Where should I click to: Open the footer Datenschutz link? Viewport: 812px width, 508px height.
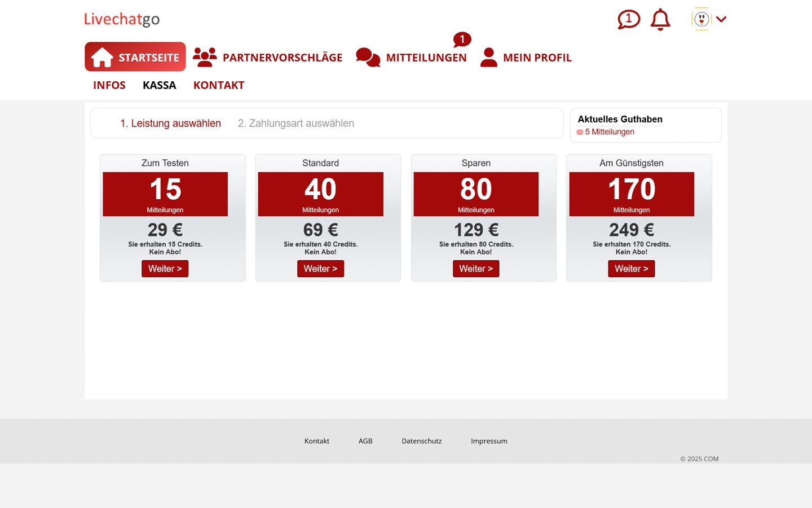pyautogui.click(x=422, y=441)
